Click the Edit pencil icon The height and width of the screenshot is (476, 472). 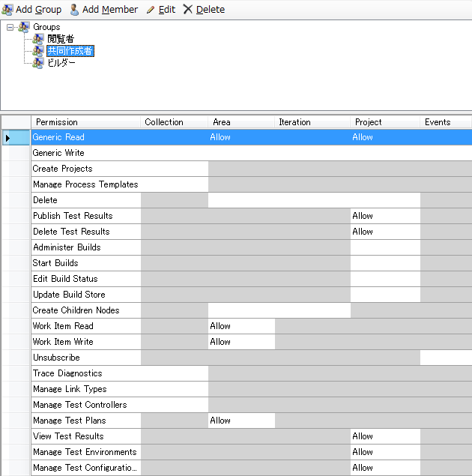point(151,10)
